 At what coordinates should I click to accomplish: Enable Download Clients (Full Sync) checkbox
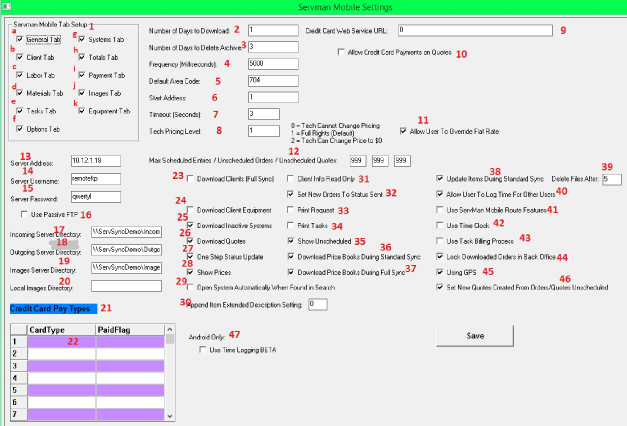(190, 179)
